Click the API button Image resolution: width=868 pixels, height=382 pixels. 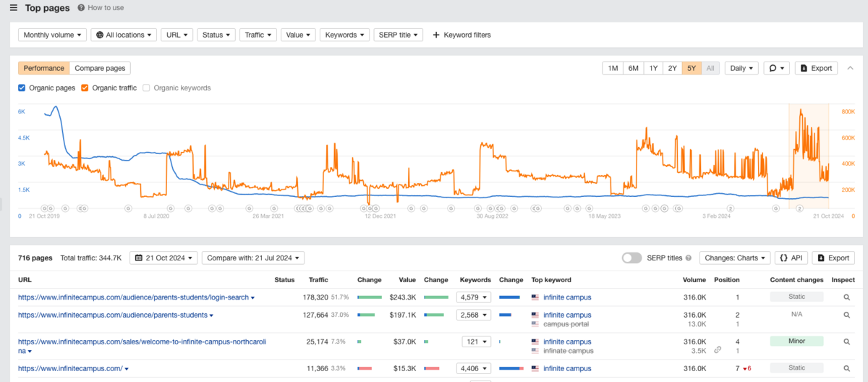click(791, 258)
